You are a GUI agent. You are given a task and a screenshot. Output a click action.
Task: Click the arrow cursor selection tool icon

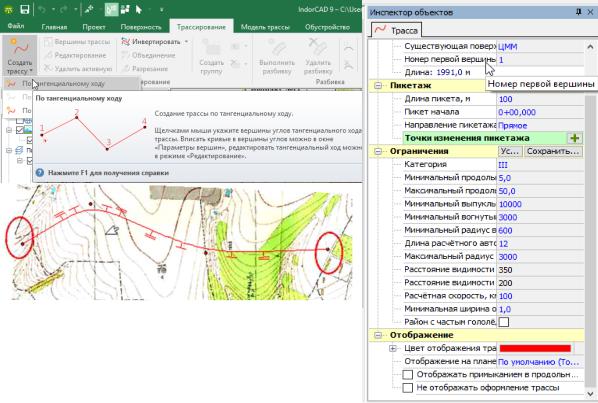pyautogui.click(x=138, y=10)
